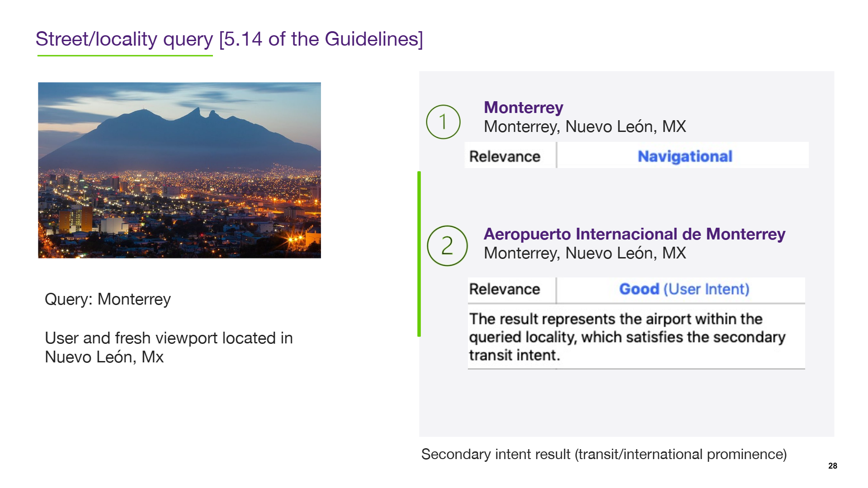Select the slide title about Street/locality query

(229, 39)
